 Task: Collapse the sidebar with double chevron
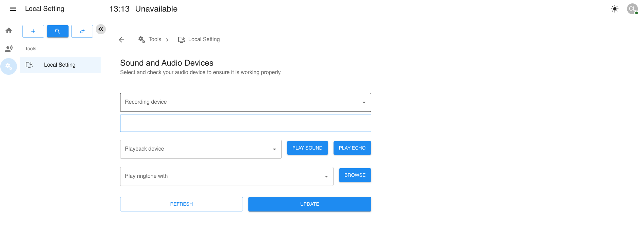tap(101, 29)
